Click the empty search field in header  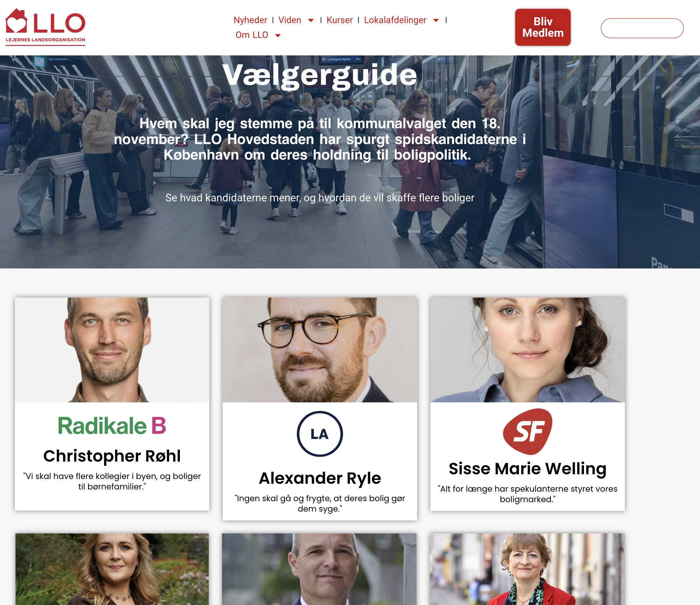click(642, 28)
